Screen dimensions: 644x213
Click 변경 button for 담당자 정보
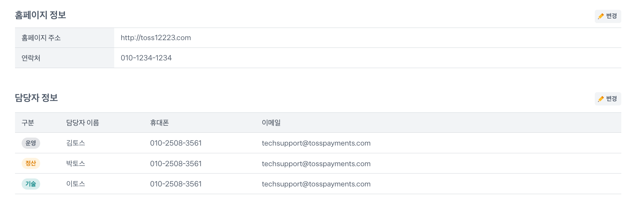point(608,99)
